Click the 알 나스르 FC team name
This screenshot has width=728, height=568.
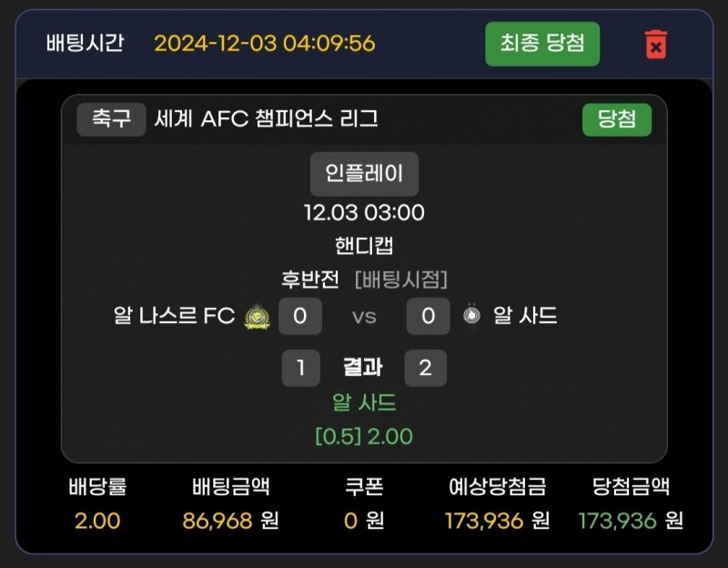(x=175, y=316)
